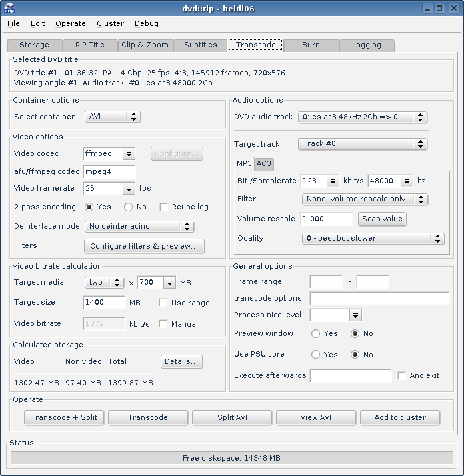Enable the And exit checkbox
Viewport: 464px width, 476px height.
tap(402, 376)
